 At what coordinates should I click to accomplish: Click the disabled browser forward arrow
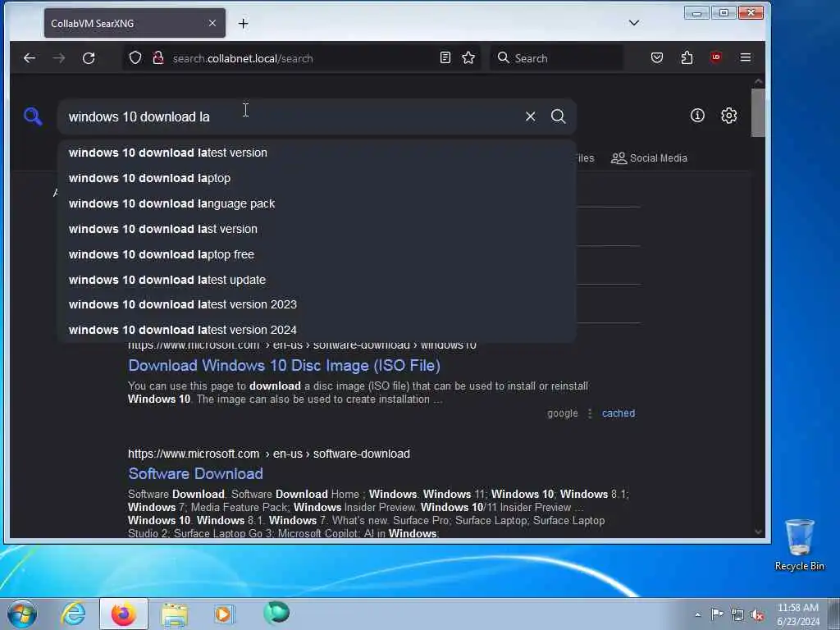pos(59,58)
